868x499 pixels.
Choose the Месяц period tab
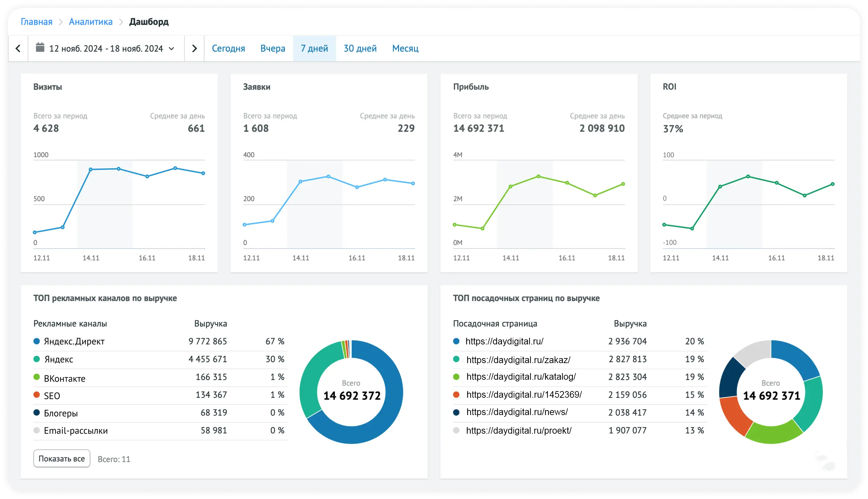point(405,49)
